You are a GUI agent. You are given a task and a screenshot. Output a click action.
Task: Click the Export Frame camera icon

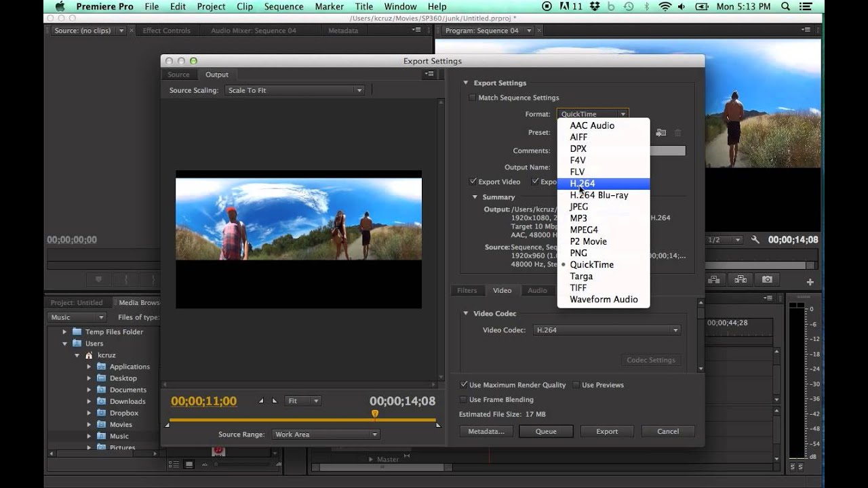pos(767,279)
